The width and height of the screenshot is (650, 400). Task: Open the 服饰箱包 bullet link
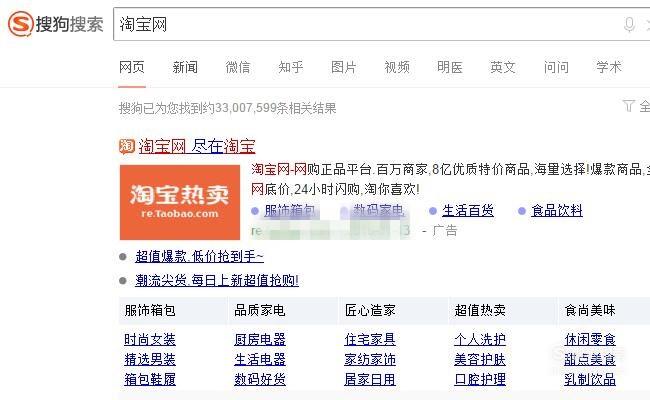coord(290,211)
